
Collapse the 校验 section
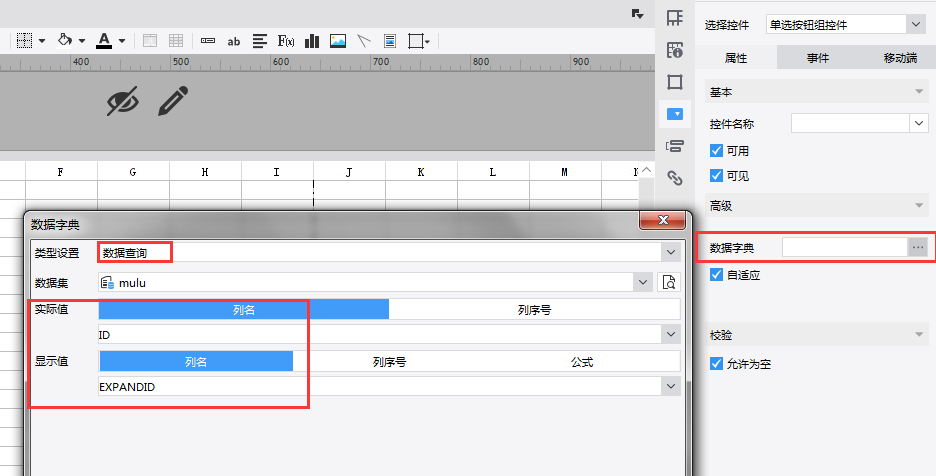tap(919, 334)
